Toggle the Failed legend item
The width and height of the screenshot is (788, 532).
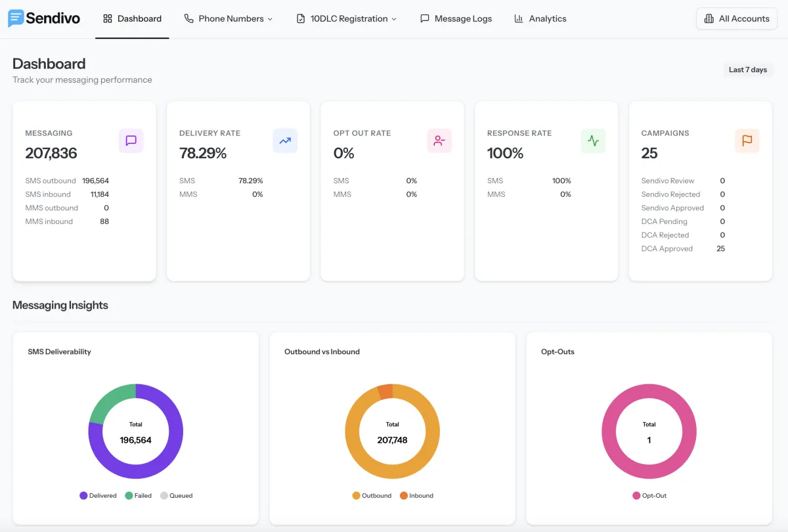139,496
